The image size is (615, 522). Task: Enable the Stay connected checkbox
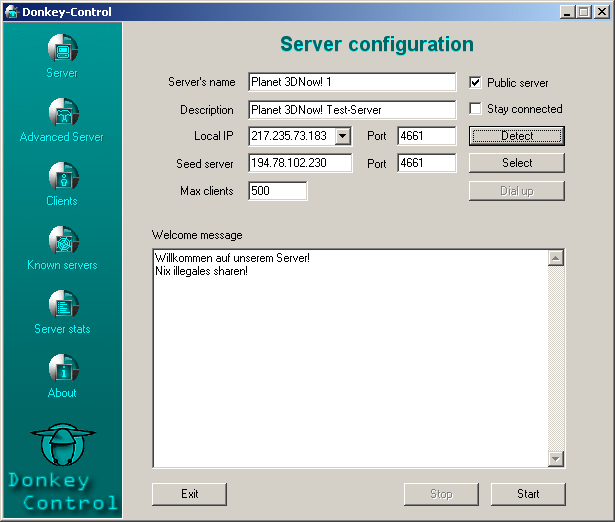[475, 108]
